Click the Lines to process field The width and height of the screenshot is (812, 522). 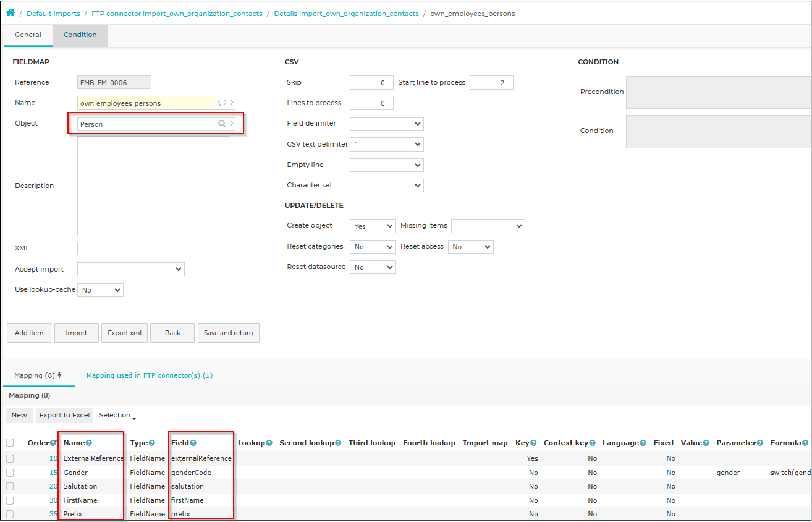click(371, 103)
